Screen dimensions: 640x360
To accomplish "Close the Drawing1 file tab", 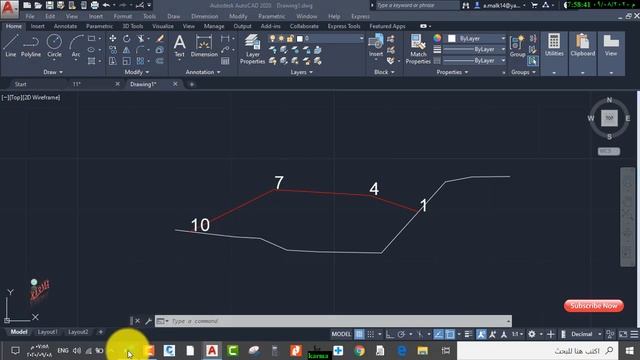I will tap(175, 84).
